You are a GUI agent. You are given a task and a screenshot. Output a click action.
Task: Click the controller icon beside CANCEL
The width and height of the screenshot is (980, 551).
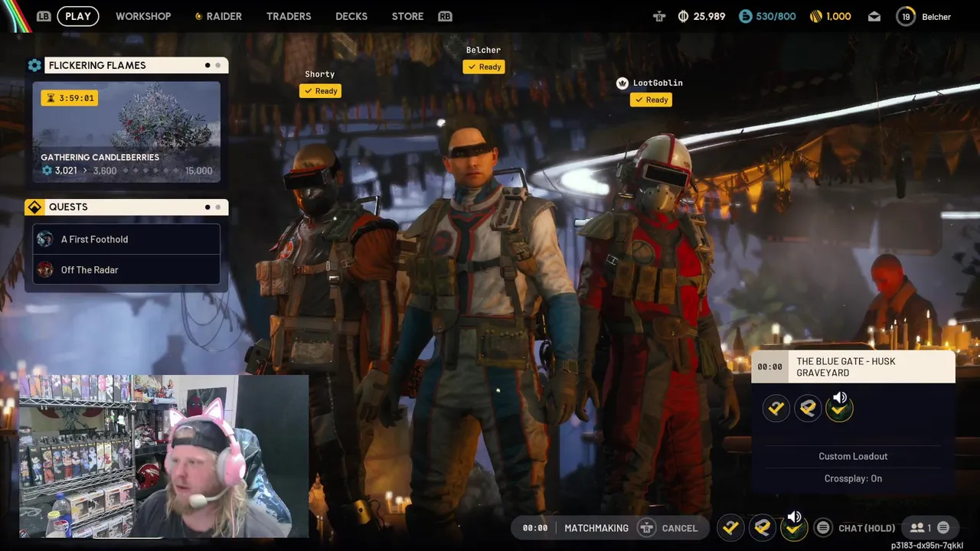tap(647, 527)
